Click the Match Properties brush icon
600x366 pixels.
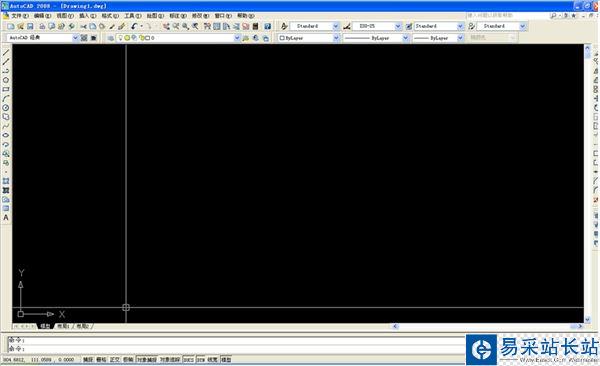(x=112, y=26)
